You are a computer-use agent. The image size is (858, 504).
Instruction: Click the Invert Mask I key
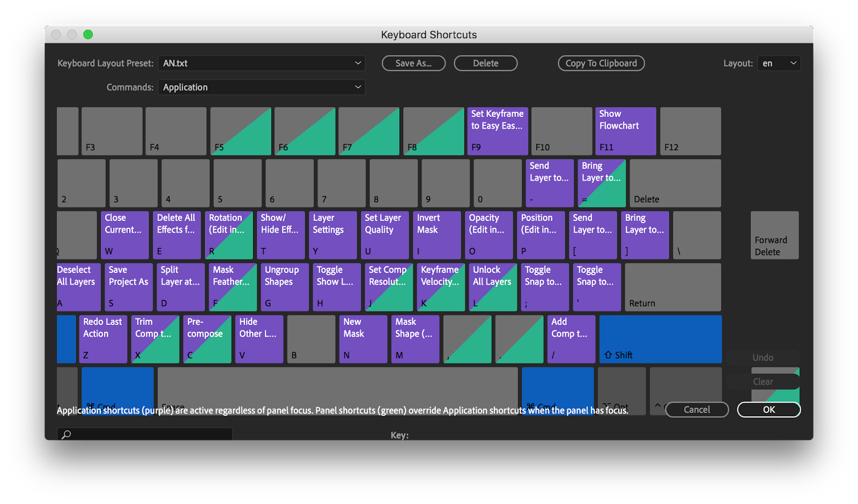tap(437, 235)
